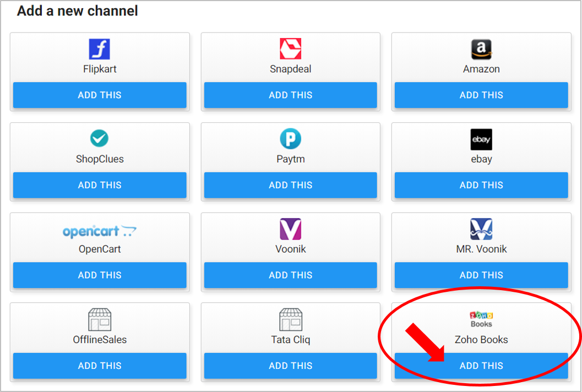The width and height of the screenshot is (582, 392).
Task: Click the ShopClues checkmark icon
Action: 100,138
